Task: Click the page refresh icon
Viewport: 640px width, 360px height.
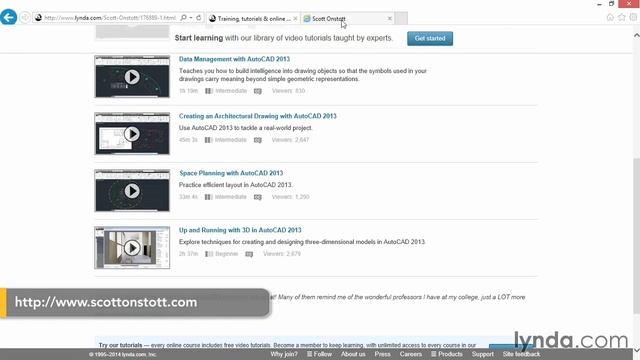Action: click(199, 18)
